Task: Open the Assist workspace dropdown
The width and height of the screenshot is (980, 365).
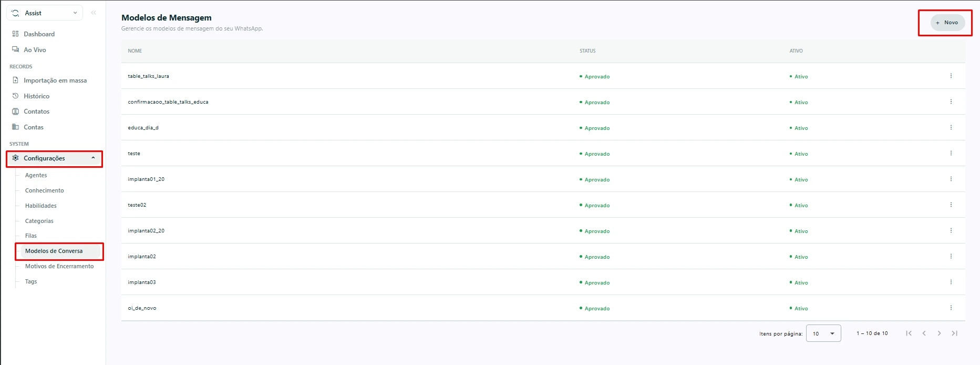Action: [45, 13]
